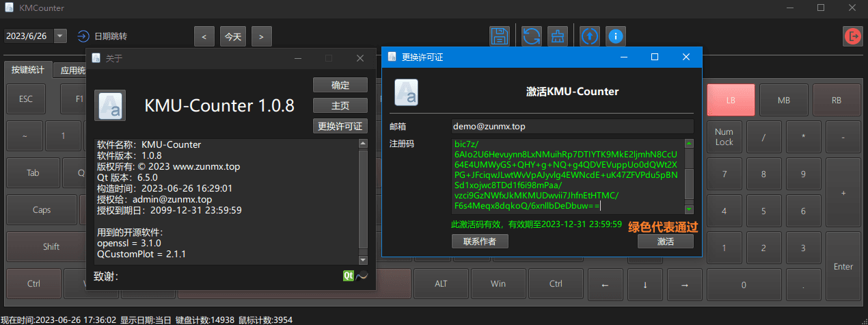868x325 pixels.
Task: Click the numpad 9 key
Action: coord(803,173)
